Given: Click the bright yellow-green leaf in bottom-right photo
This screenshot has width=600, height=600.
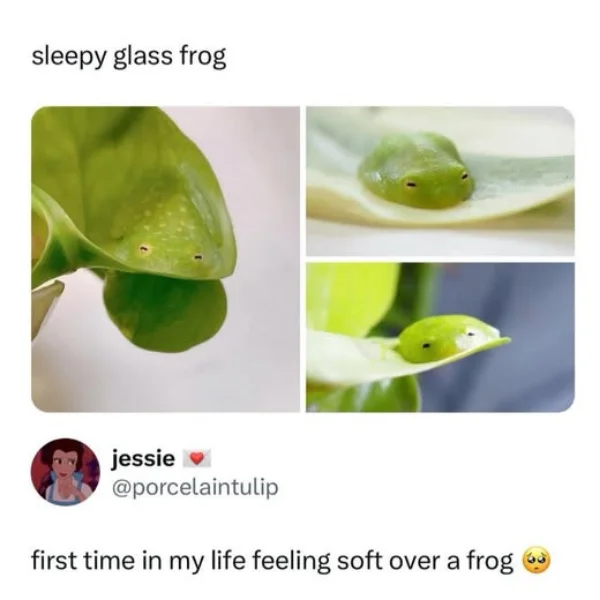Looking at the screenshot, I should (350, 298).
